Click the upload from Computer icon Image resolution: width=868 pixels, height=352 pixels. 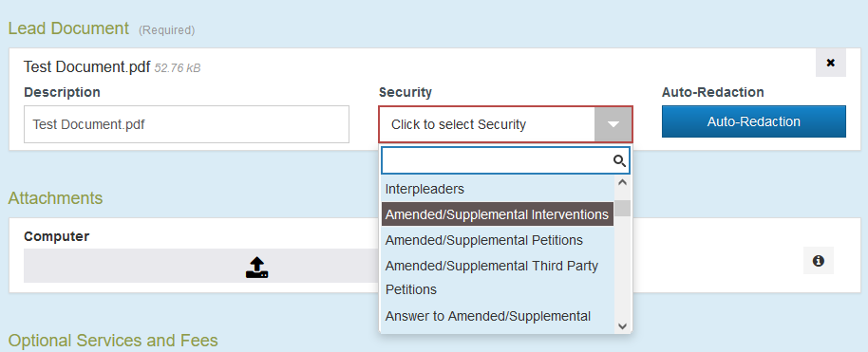256,267
